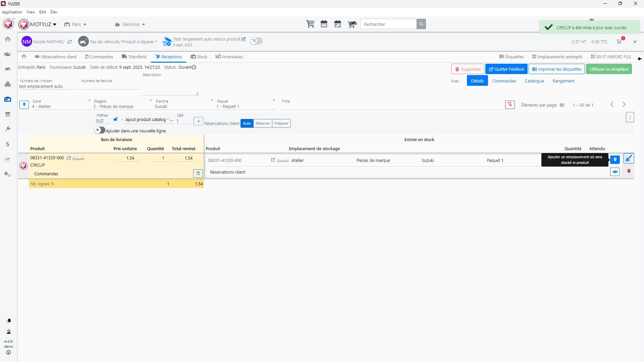Click the shopping cart icon in the top toolbar

click(x=310, y=24)
